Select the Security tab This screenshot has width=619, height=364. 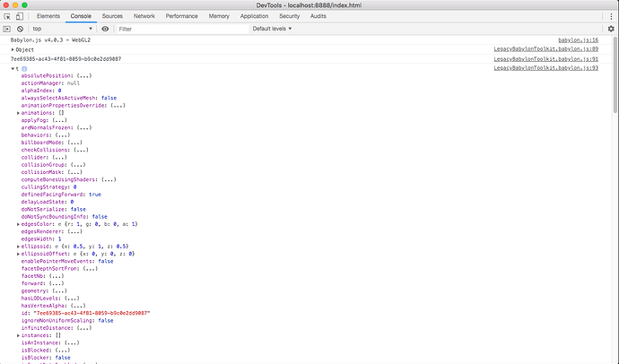coord(290,16)
